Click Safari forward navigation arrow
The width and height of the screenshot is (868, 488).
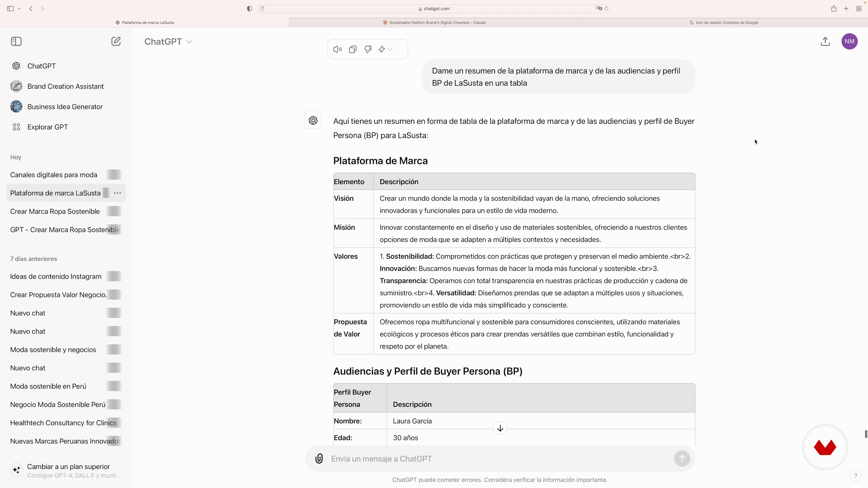pos(43,8)
